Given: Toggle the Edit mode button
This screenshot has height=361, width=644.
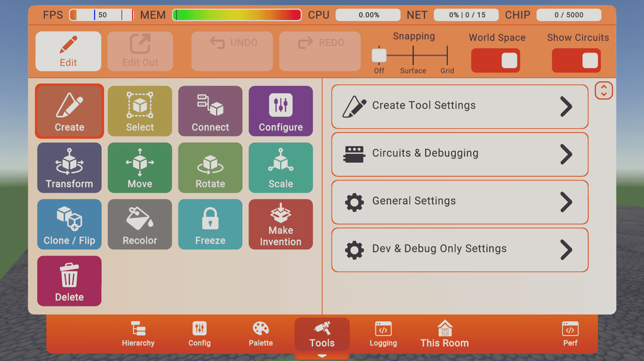Looking at the screenshot, I should [68, 51].
